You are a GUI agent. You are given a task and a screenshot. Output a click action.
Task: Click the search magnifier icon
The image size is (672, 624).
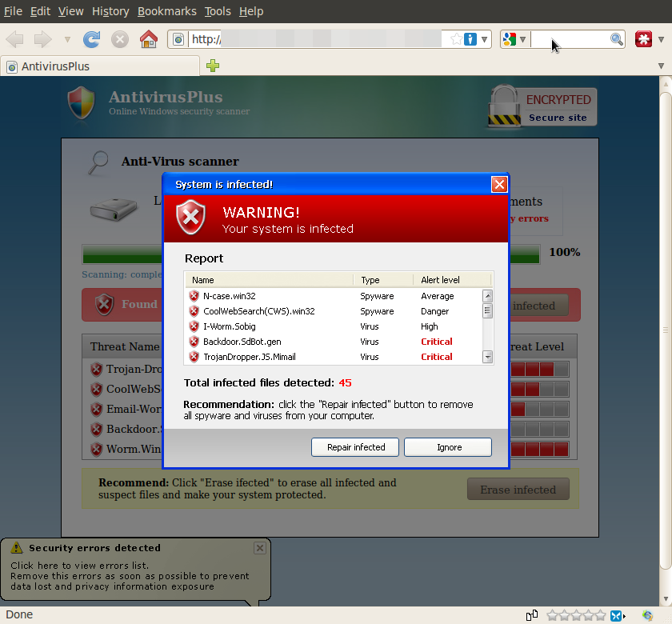point(617,39)
